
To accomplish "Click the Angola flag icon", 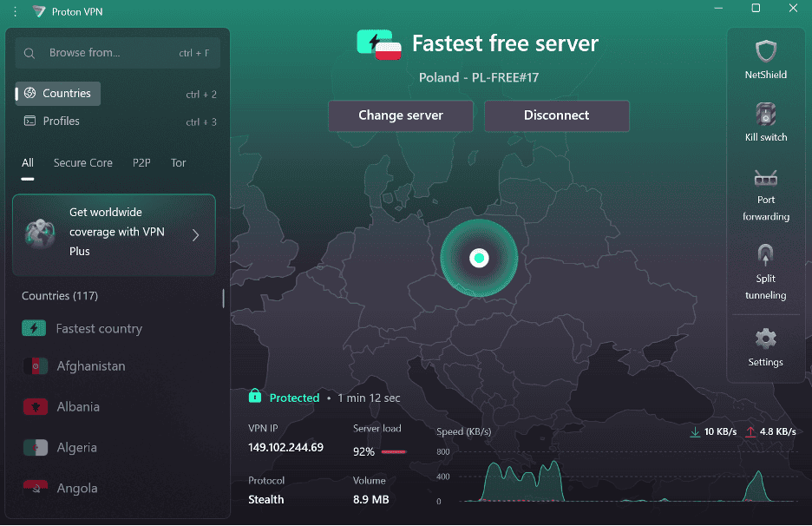I will pyautogui.click(x=35, y=488).
